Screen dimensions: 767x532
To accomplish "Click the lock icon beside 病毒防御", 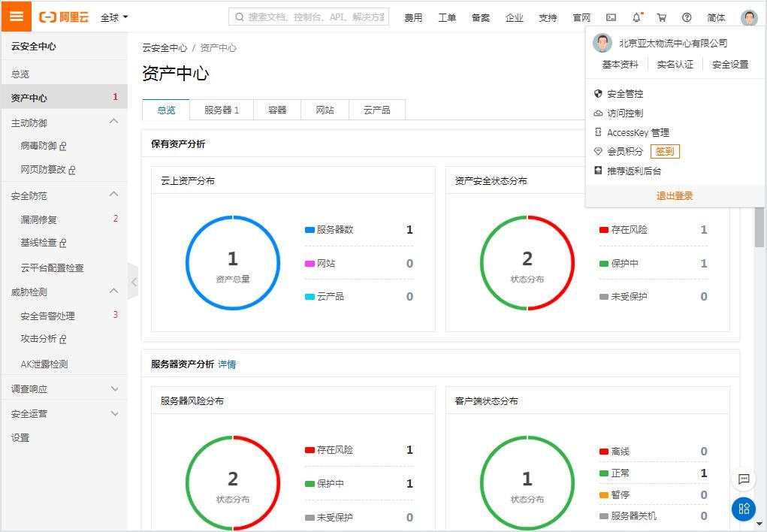I will point(63,146).
